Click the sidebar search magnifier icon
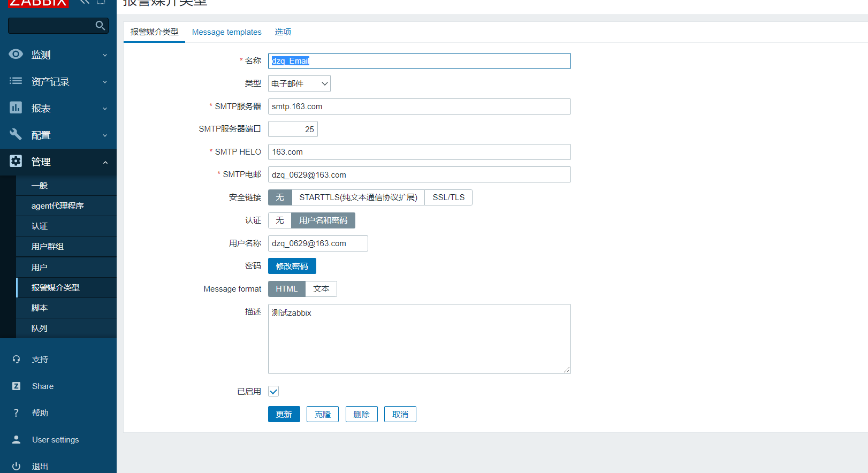This screenshot has height=473, width=868. pos(100,26)
